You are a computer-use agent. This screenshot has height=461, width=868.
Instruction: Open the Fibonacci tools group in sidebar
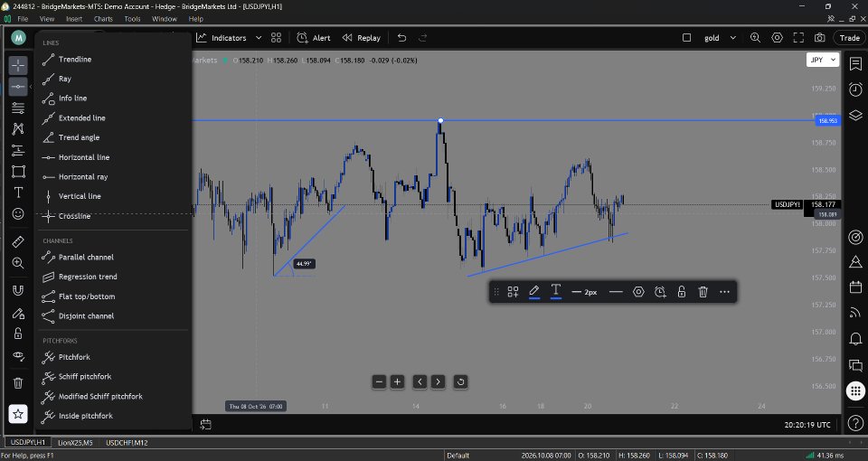18,108
